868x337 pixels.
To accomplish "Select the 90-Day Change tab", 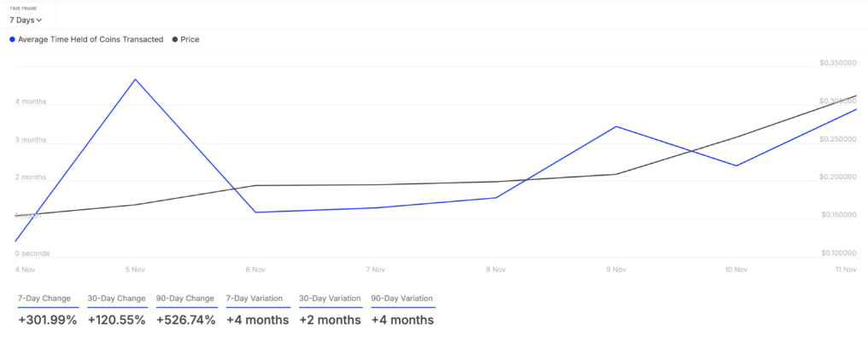I will tap(185, 299).
